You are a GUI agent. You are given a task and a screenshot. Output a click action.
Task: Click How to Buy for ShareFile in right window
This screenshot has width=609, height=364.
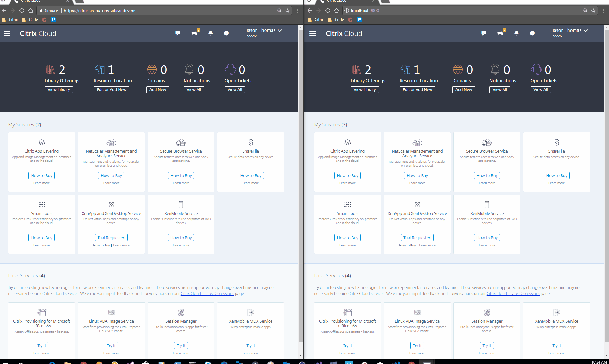point(557,175)
